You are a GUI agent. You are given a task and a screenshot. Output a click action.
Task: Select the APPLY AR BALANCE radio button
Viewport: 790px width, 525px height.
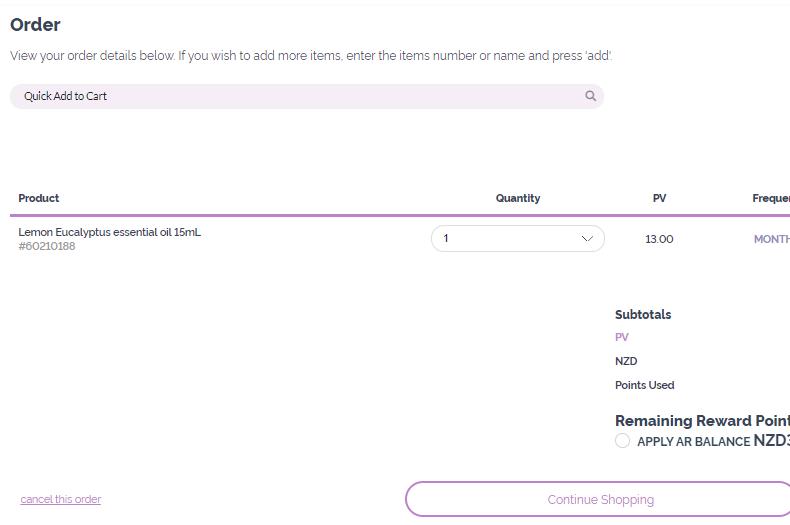(622, 441)
